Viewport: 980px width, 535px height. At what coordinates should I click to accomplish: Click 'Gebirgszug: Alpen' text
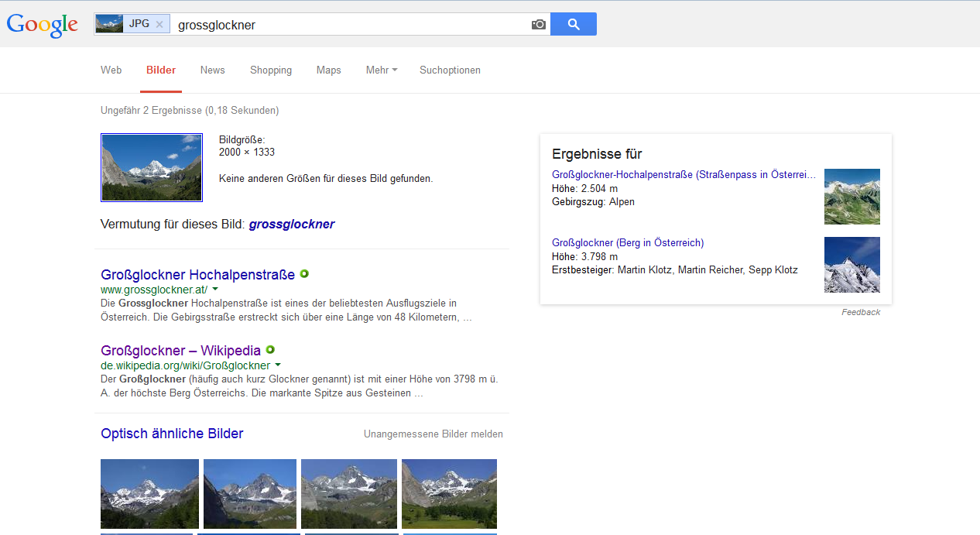tap(593, 202)
